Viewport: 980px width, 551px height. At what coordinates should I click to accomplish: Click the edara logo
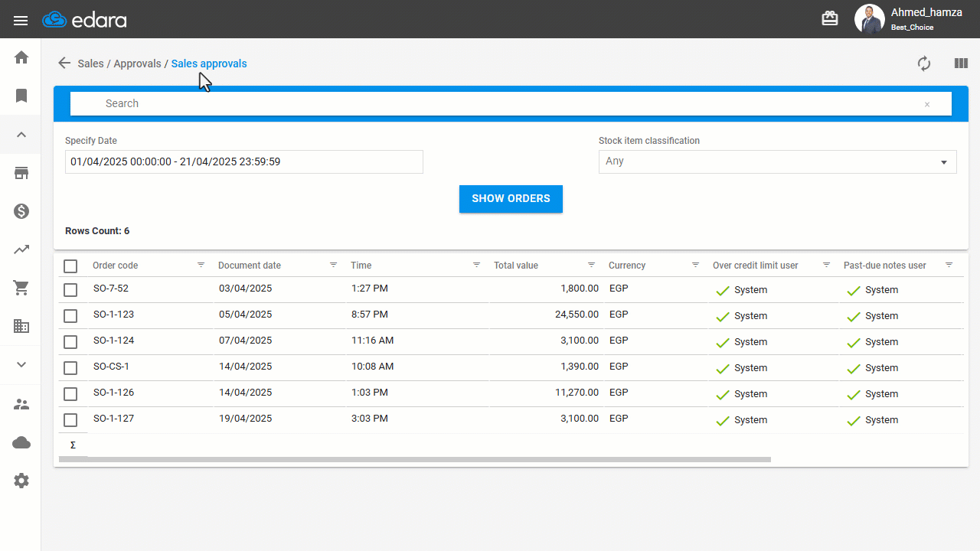pyautogui.click(x=83, y=20)
